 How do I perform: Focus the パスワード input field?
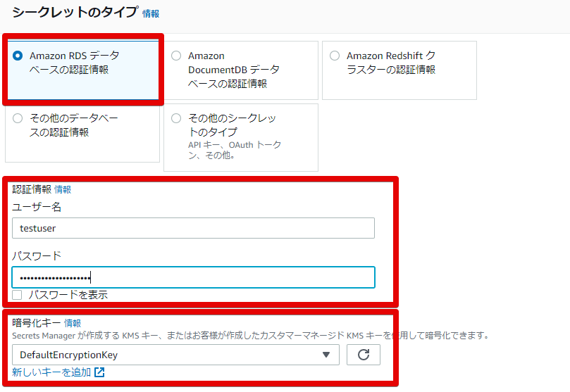193,278
